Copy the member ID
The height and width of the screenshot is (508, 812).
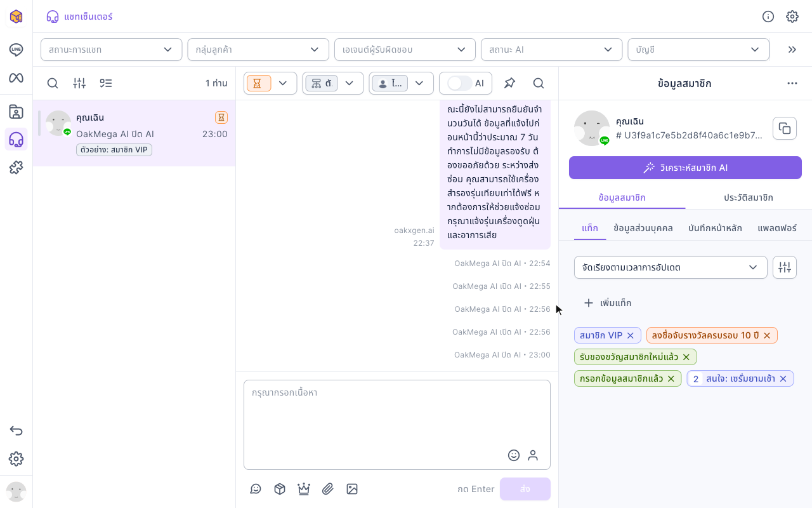785,128
